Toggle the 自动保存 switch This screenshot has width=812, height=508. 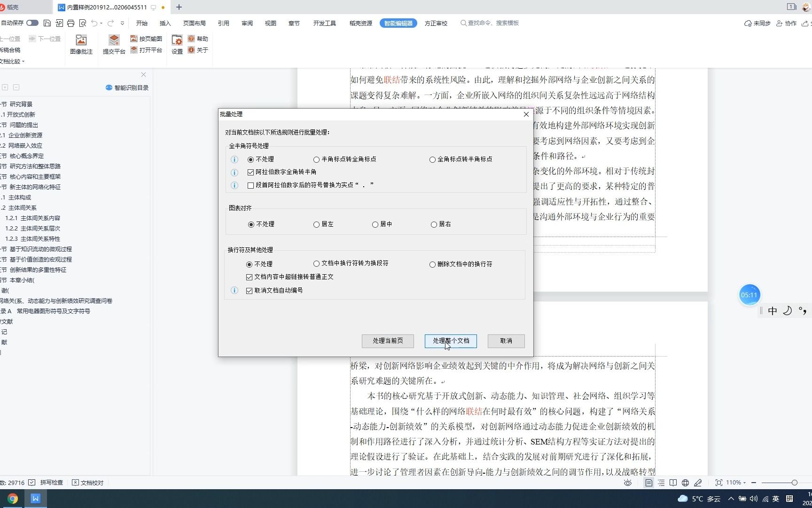[x=32, y=23]
